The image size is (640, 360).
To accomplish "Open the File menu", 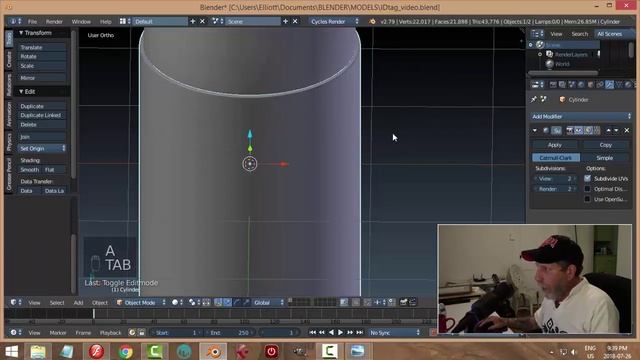I will tap(32, 21).
